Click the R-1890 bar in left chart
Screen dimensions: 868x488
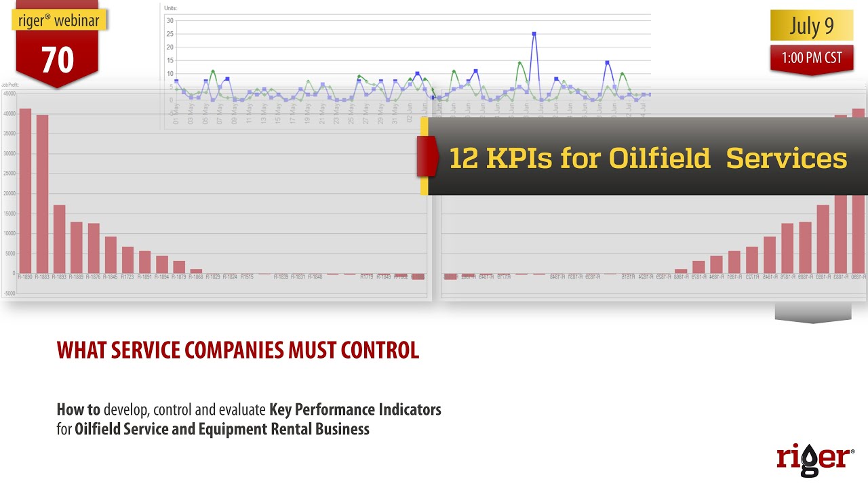(x=25, y=191)
